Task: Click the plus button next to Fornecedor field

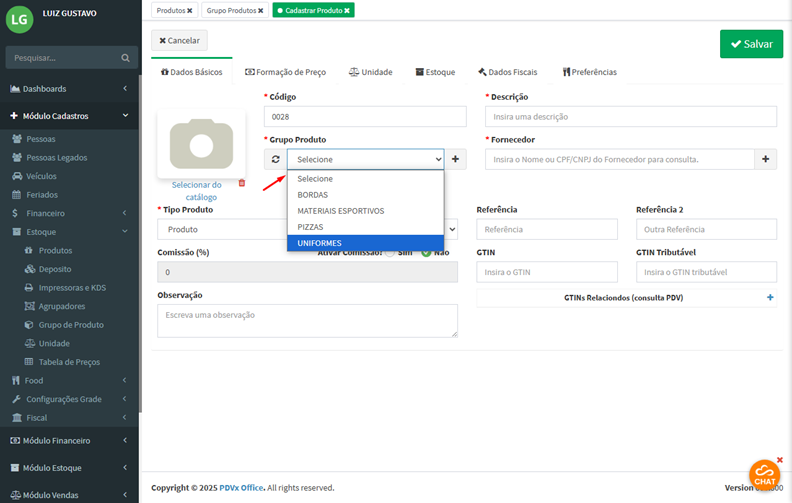Action: point(765,159)
